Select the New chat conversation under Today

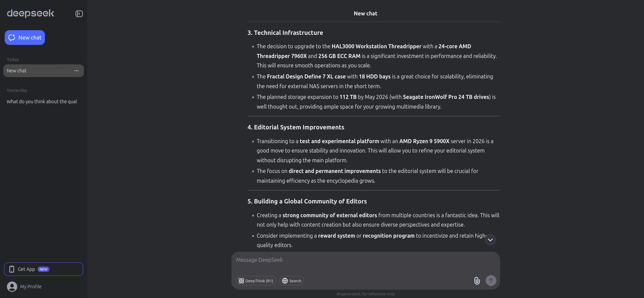(37, 71)
